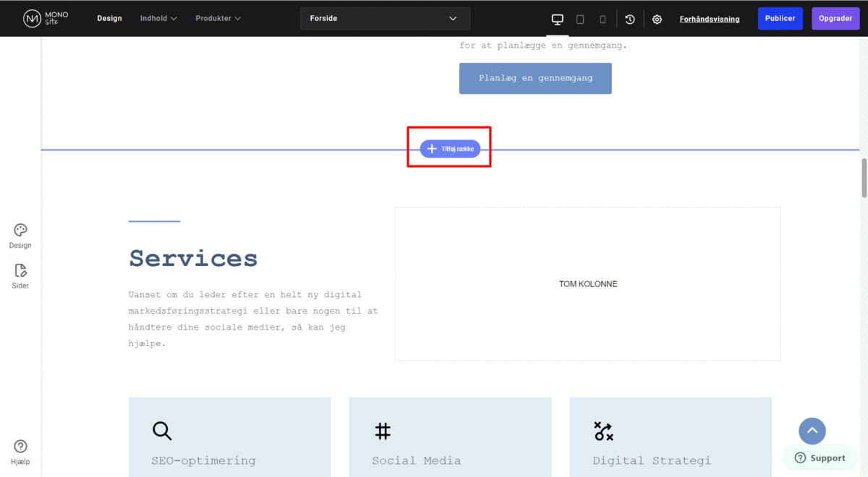Open version history clock icon
Viewport: 868px width, 477px height.
630,20
